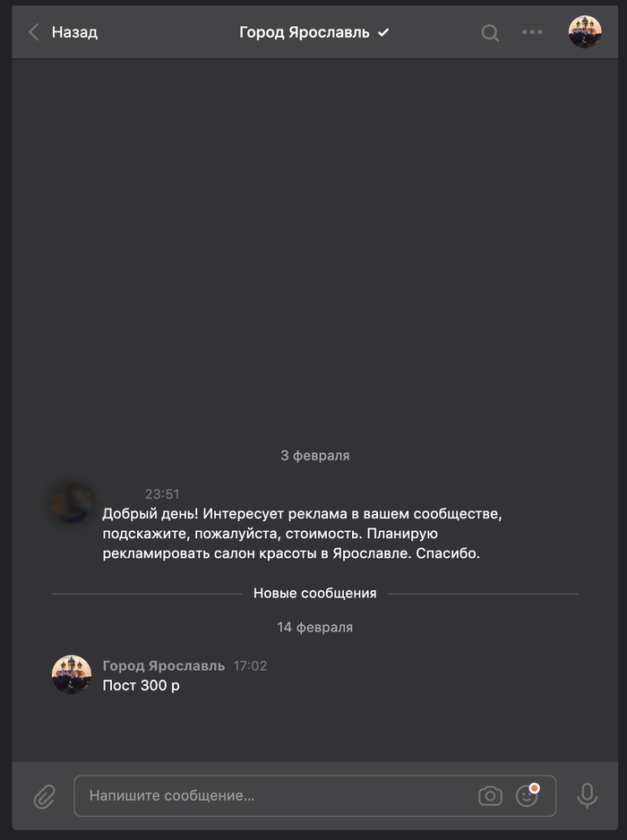Image resolution: width=627 pixels, height=840 pixels.
Task: Open the community avatar in the header
Action: point(585,32)
